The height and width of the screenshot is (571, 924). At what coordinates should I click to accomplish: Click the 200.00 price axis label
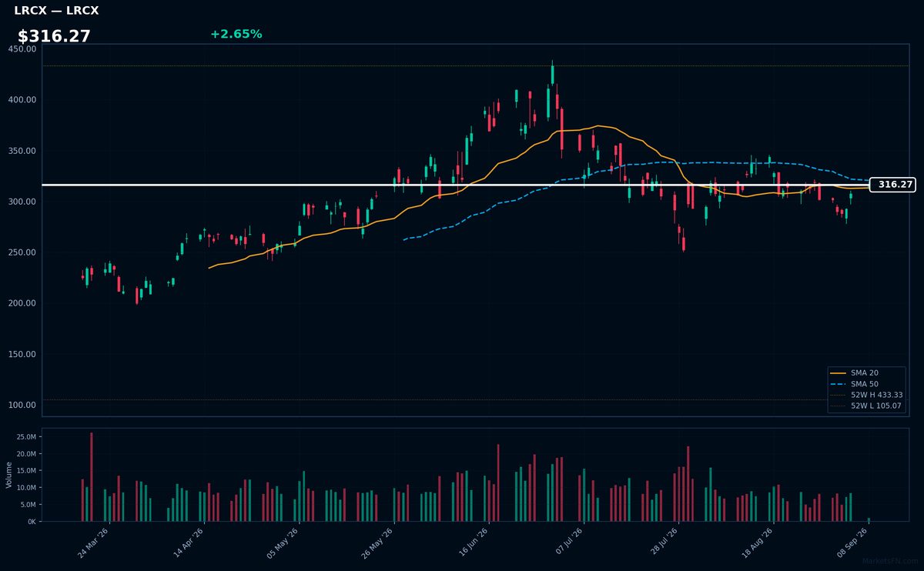[x=22, y=303]
